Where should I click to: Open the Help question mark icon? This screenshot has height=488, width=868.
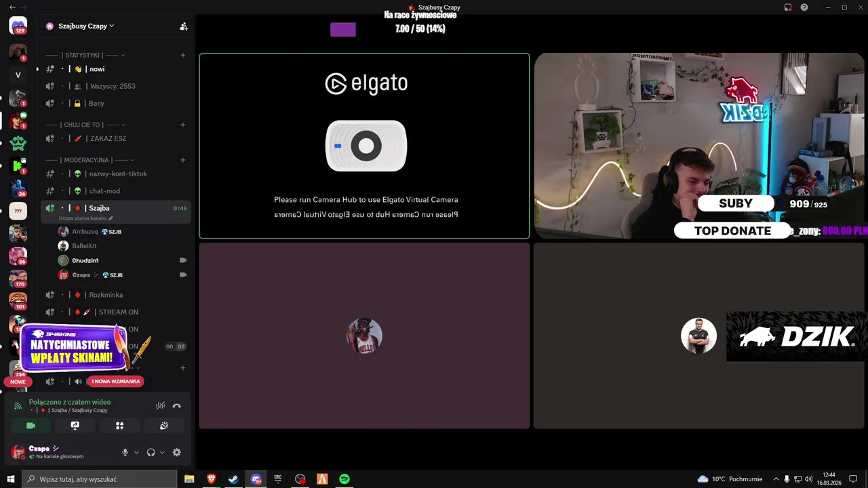point(804,7)
